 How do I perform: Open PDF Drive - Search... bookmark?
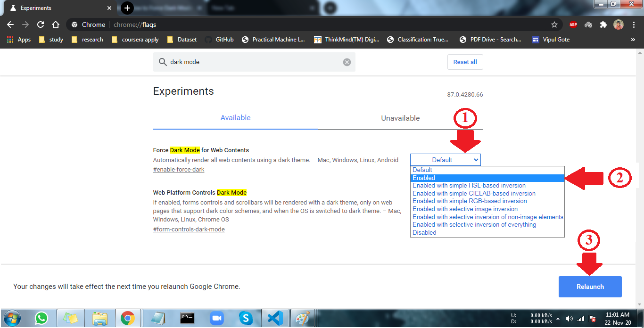pos(490,40)
